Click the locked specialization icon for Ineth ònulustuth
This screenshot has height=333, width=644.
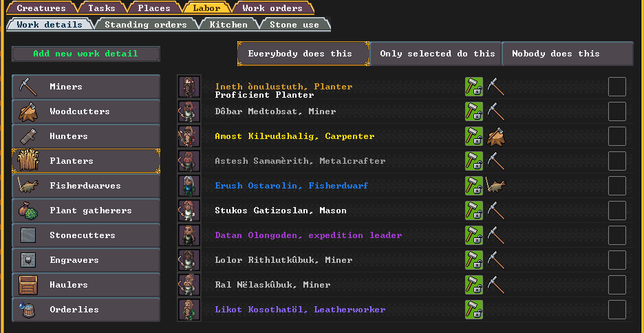click(x=474, y=87)
